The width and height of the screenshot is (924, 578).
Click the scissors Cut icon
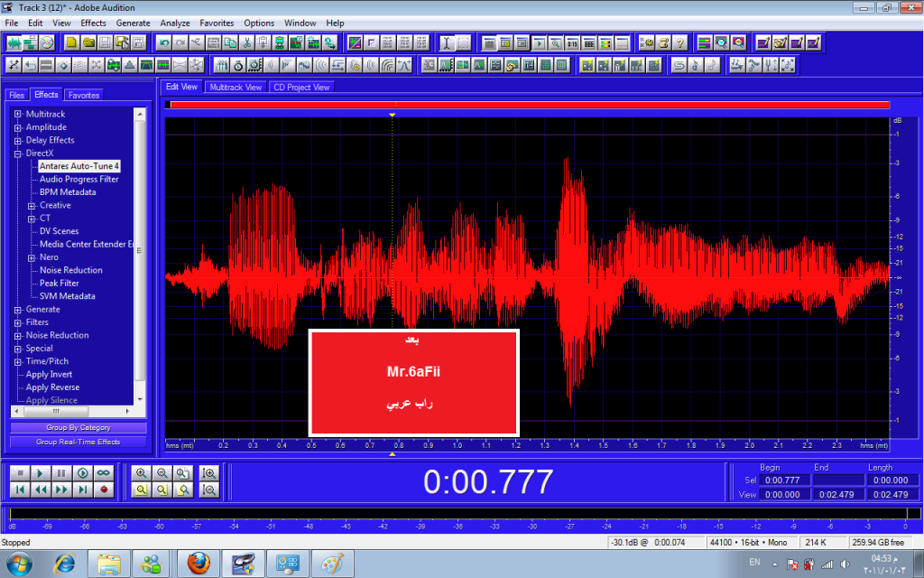click(246, 42)
